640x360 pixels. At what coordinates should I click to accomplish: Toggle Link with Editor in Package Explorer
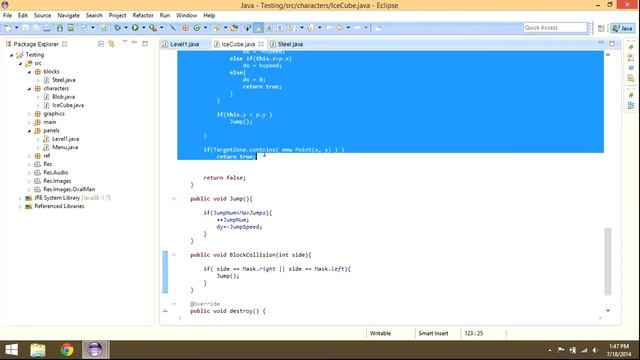coord(111,44)
